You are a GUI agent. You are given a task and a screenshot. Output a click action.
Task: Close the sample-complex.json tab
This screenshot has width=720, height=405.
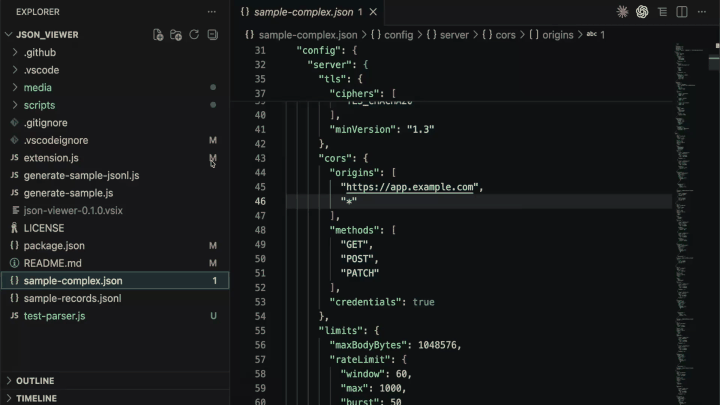373,12
